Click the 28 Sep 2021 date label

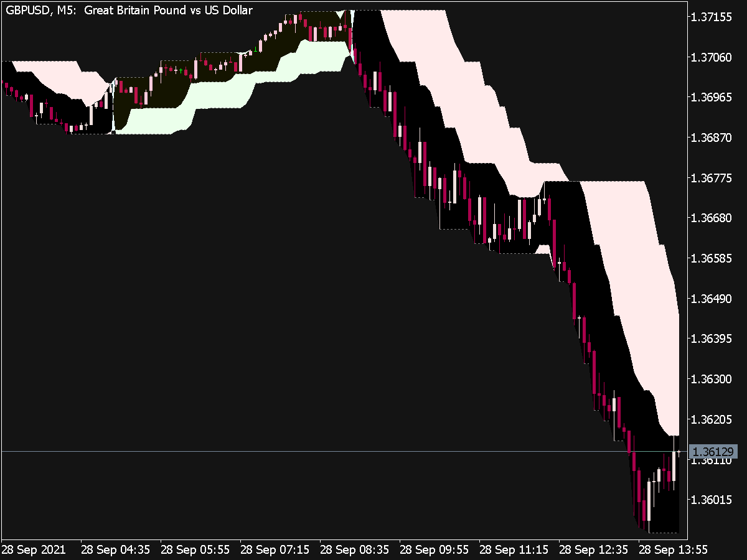(x=35, y=551)
